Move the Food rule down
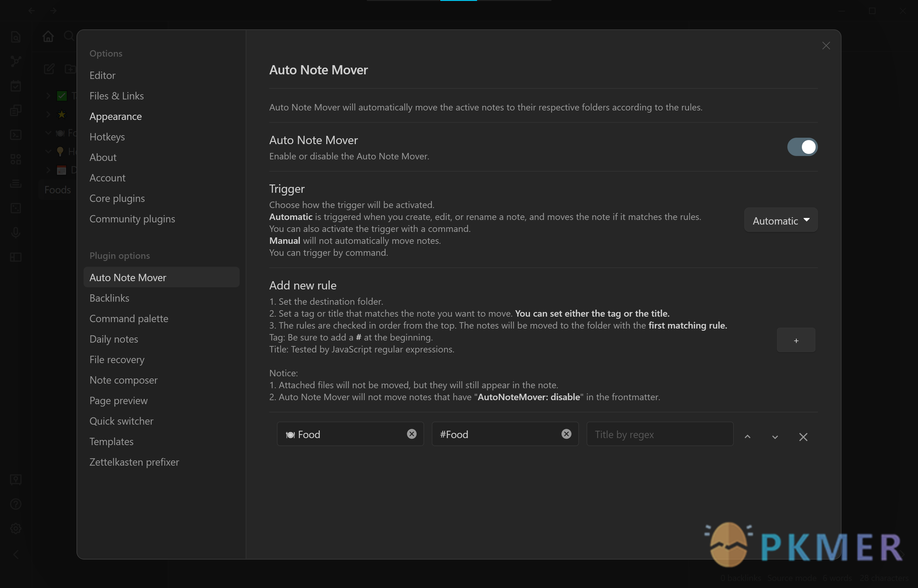This screenshot has width=918, height=588. [775, 437]
